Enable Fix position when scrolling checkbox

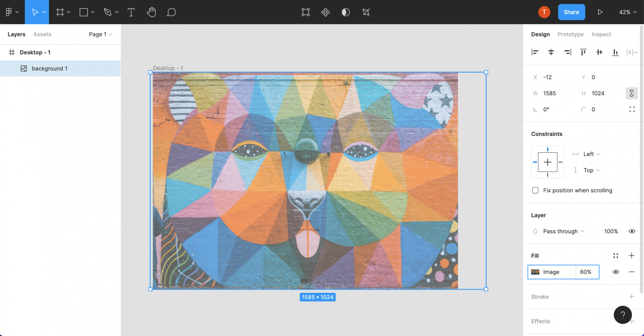535,190
